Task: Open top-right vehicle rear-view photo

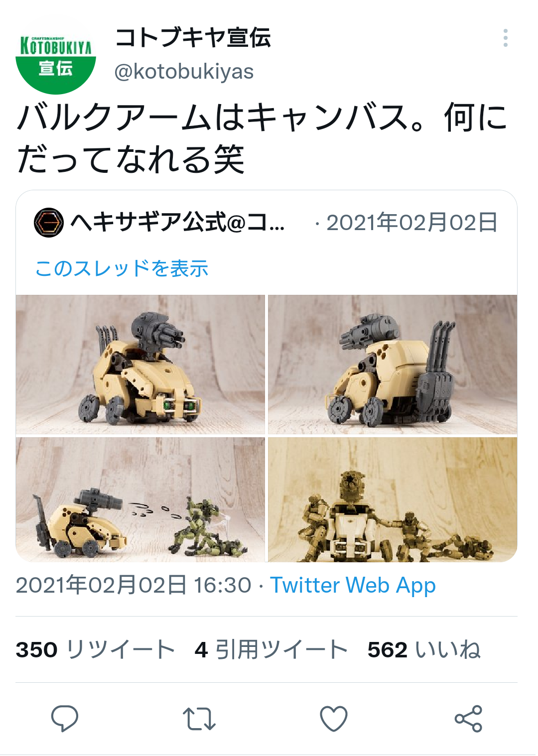Action: (393, 365)
